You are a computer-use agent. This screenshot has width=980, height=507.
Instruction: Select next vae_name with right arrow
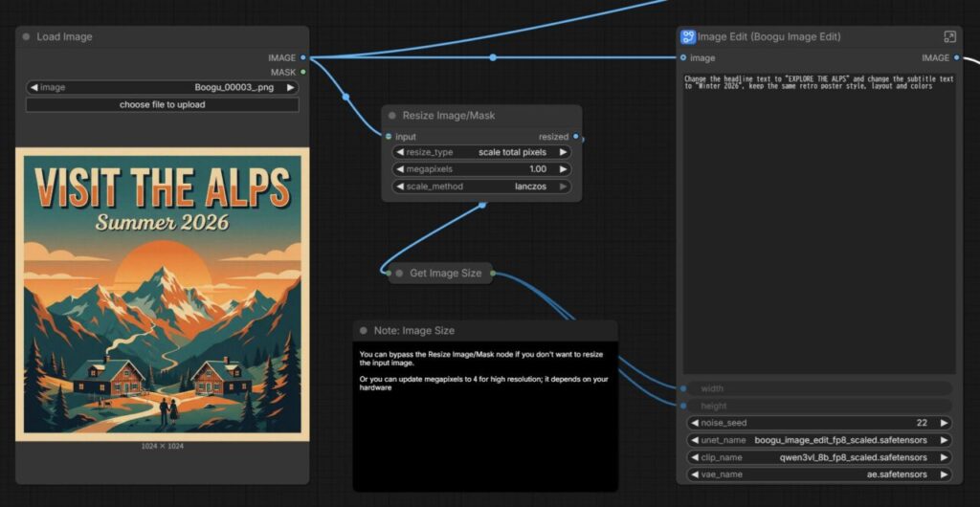(x=944, y=474)
